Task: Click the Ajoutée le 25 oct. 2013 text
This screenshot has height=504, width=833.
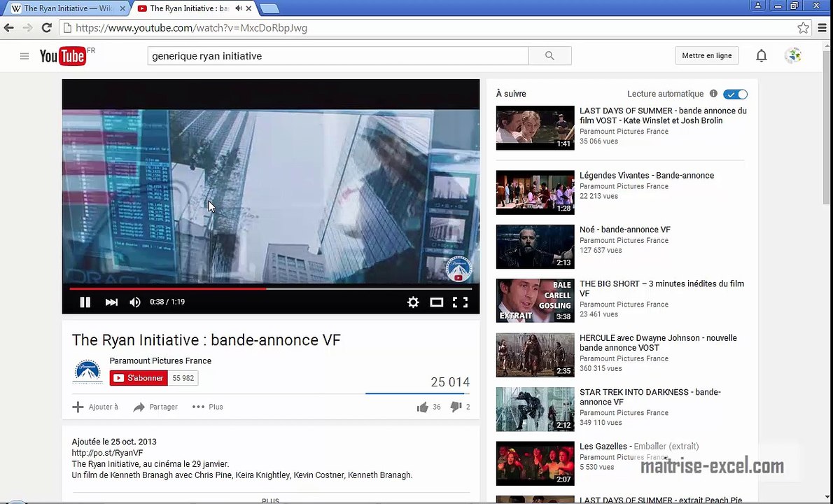Action: (x=114, y=442)
